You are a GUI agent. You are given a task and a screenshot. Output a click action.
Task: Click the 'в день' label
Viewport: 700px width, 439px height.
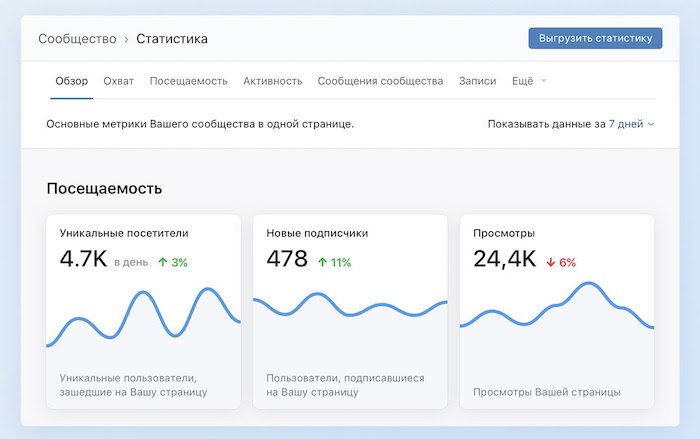pyautogui.click(x=131, y=263)
